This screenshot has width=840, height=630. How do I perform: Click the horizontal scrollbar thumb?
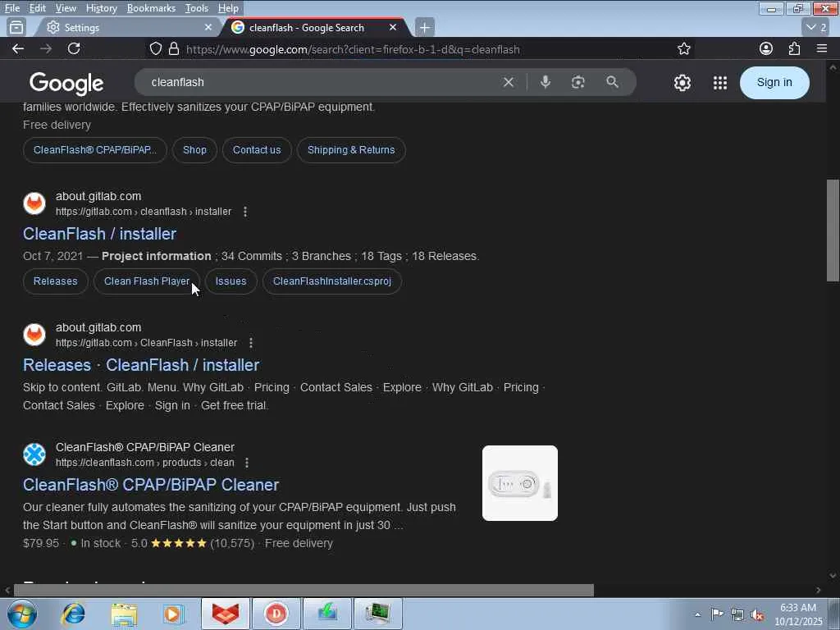(x=304, y=591)
